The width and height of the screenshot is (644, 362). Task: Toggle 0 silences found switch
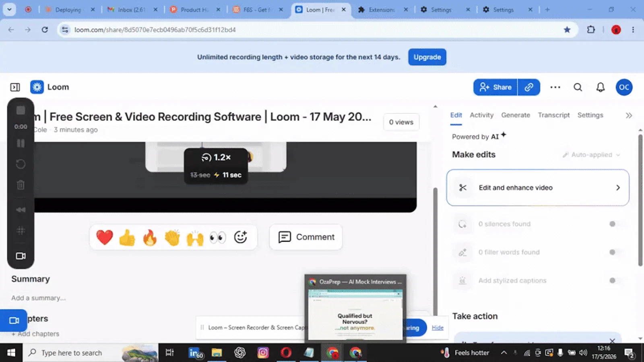(615, 224)
